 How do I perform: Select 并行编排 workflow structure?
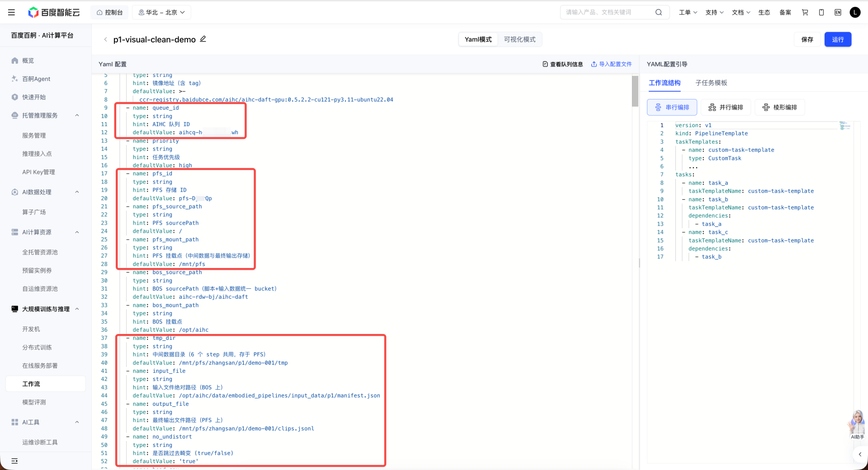coord(726,107)
